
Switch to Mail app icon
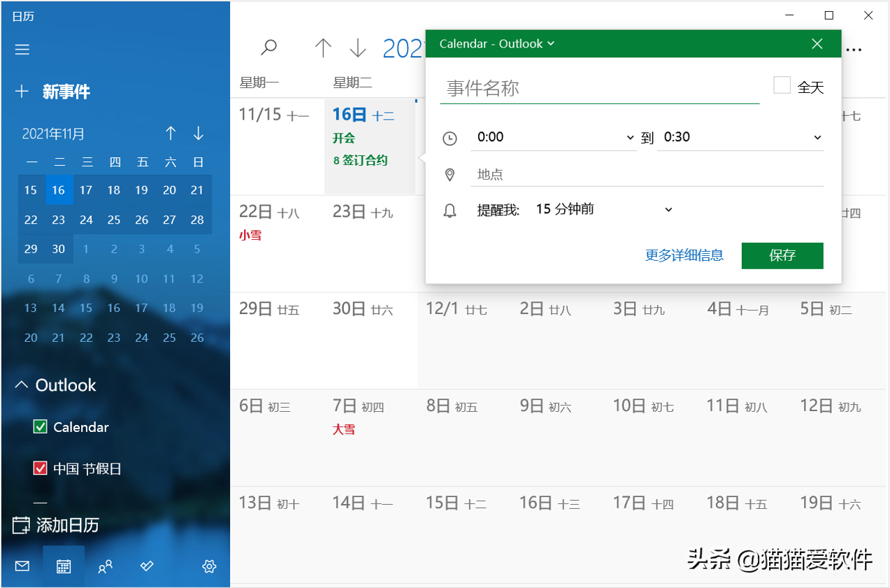pos(22,566)
